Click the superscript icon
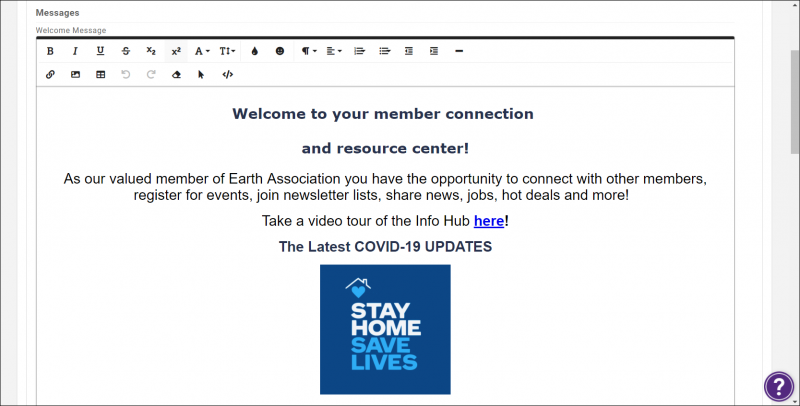Image resolution: width=800 pixels, height=406 pixels. [x=176, y=51]
